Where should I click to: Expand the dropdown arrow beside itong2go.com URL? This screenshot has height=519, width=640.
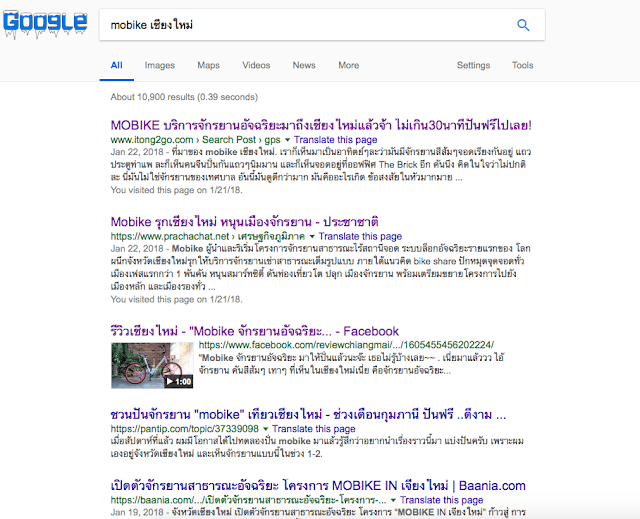[x=287, y=140]
